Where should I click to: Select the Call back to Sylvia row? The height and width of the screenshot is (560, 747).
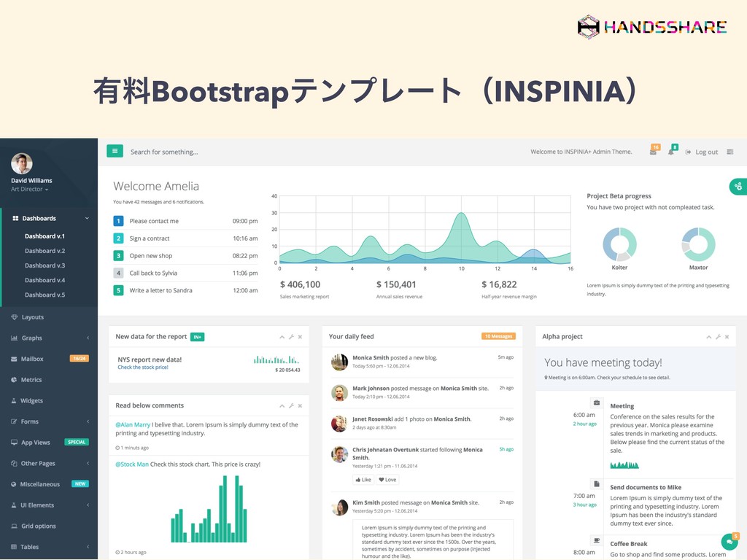click(x=185, y=273)
